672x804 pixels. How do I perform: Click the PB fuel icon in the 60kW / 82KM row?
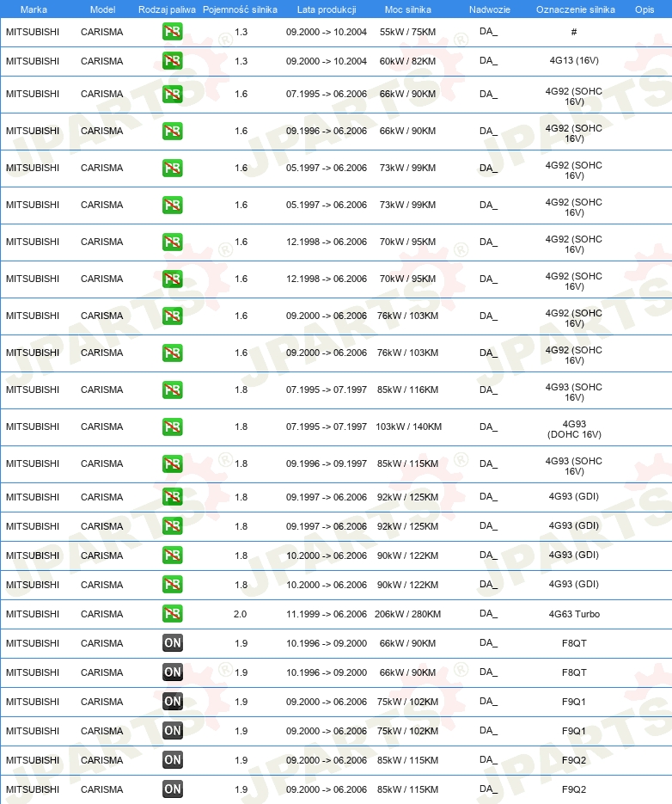(x=172, y=61)
